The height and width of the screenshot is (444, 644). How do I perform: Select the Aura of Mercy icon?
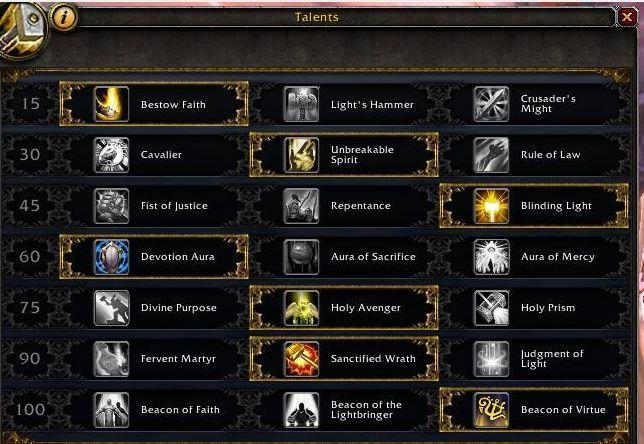click(x=491, y=257)
